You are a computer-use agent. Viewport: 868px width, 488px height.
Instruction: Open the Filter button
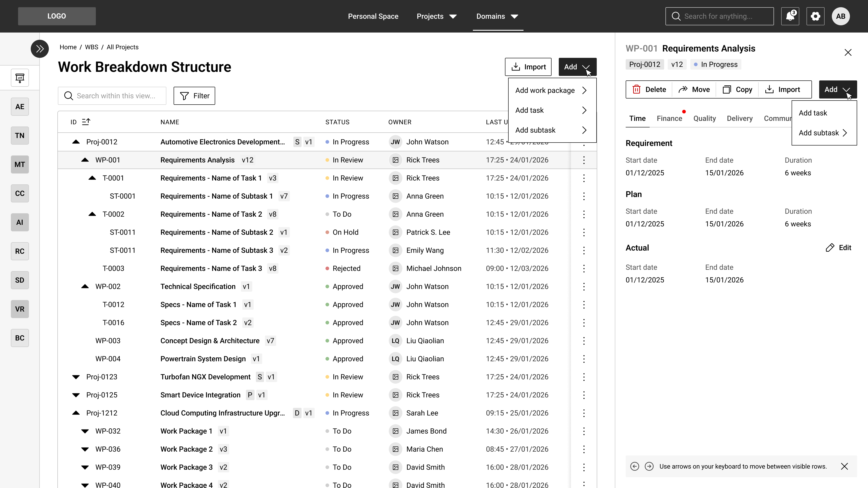[x=194, y=96]
